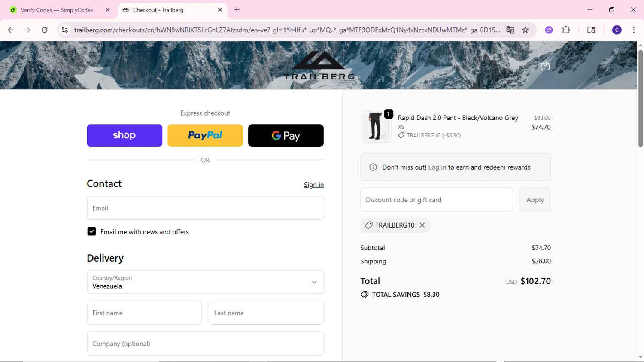Click the browser address bar URL
Screen dimensions: 644x362
point(287,30)
